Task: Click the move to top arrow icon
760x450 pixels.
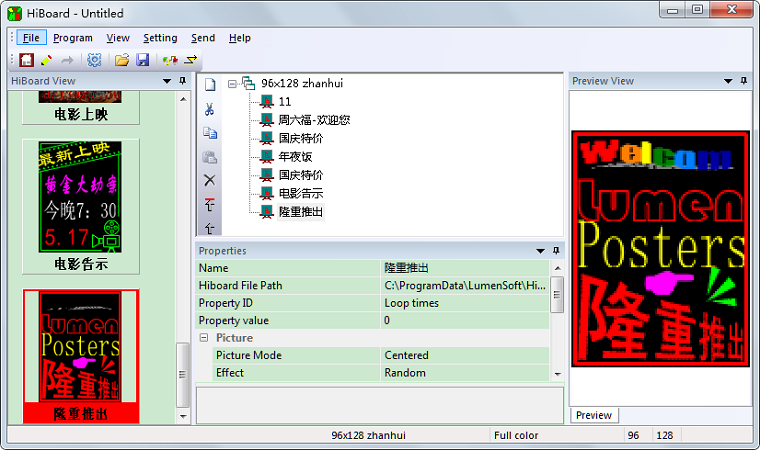Action: point(209,204)
